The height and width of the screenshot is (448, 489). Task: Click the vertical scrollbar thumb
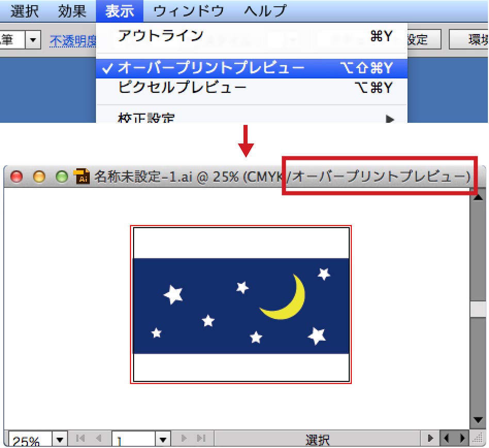pyautogui.click(x=479, y=309)
